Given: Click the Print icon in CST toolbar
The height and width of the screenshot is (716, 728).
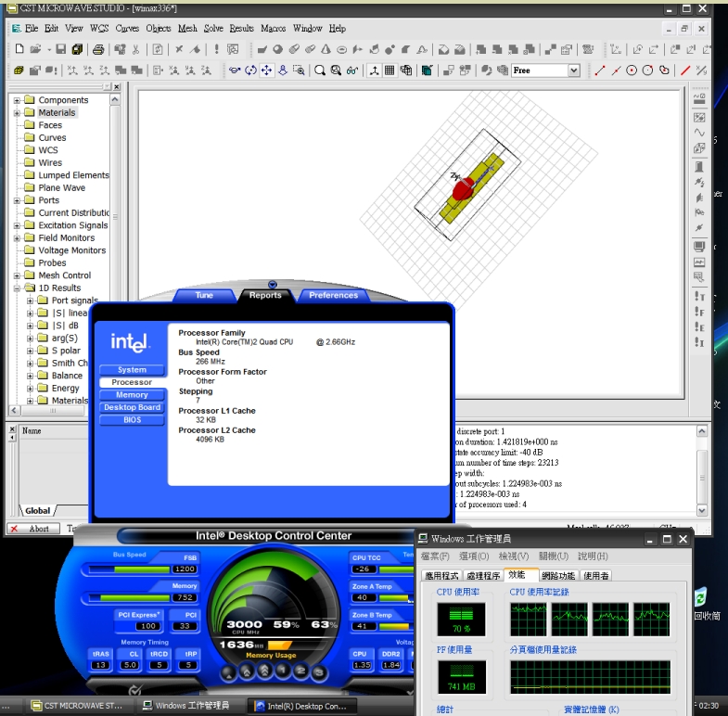Looking at the screenshot, I should click(x=98, y=49).
